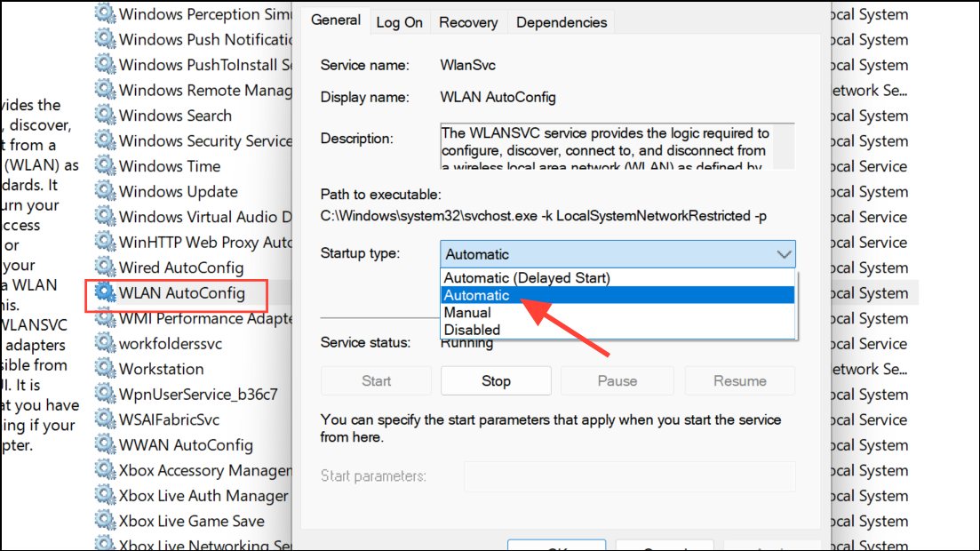Click the Startup type dropdown chevron
Image resolution: width=980 pixels, height=551 pixels.
[784, 254]
